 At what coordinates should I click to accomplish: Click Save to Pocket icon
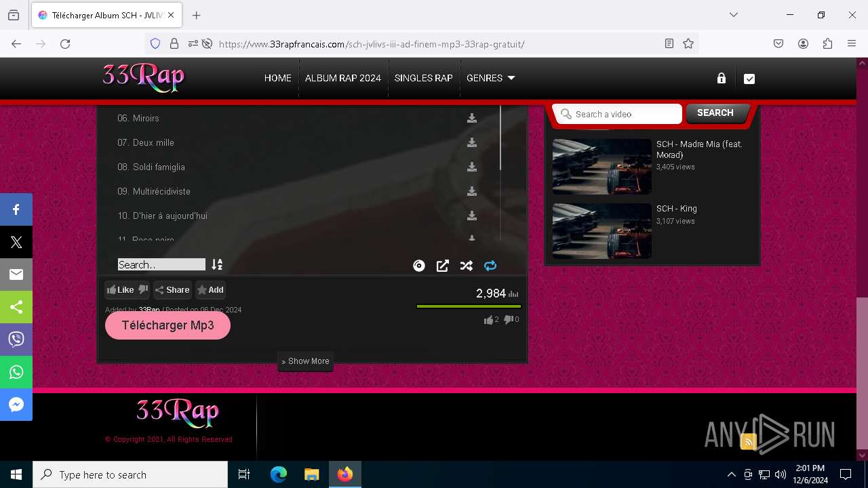(x=778, y=43)
